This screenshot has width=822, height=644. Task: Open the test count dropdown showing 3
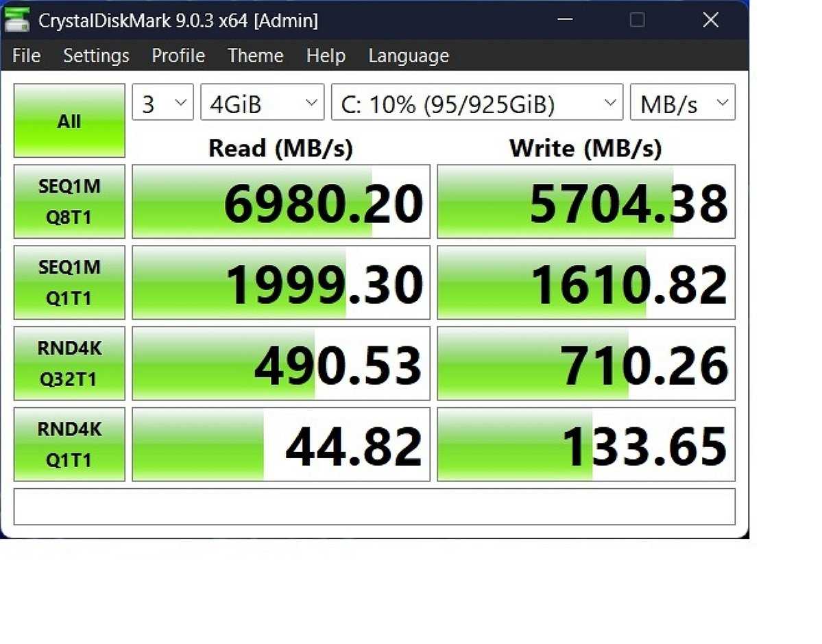click(x=162, y=102)
